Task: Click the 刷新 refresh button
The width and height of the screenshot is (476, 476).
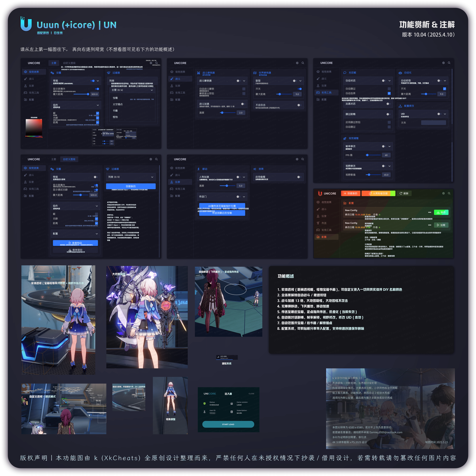Action: 404,193
